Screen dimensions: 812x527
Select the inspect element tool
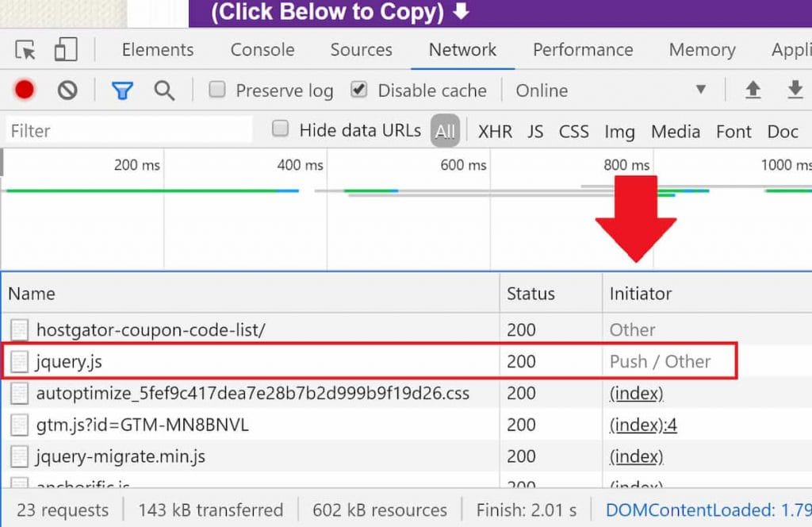pyautogui.click(x=25, y=49)
